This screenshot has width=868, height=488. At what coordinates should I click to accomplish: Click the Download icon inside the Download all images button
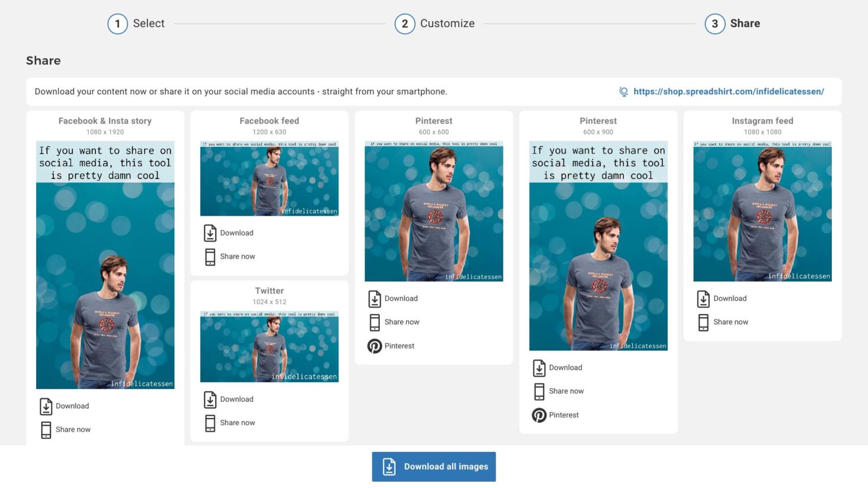pyautogui.click(x=388, y=466)
